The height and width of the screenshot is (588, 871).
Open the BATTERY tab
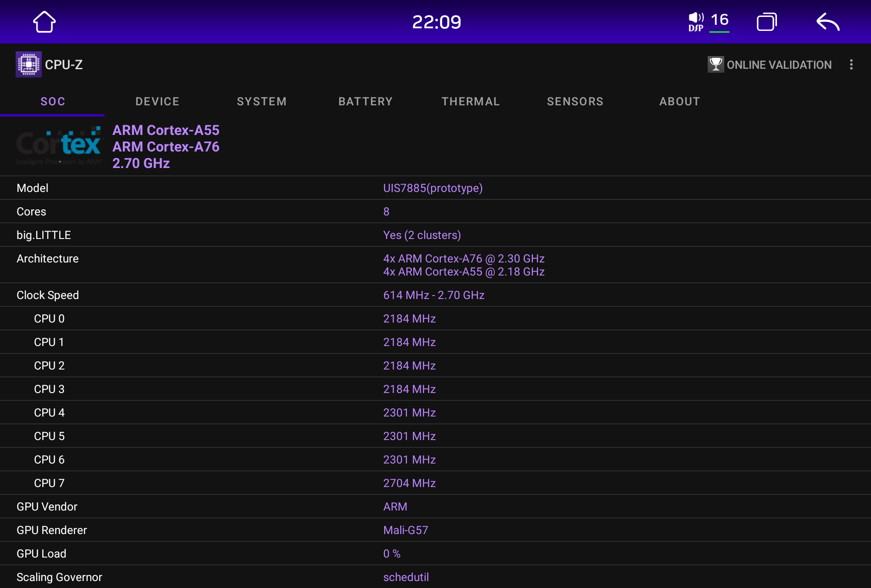pyautogui.click(x=366, y=101)
